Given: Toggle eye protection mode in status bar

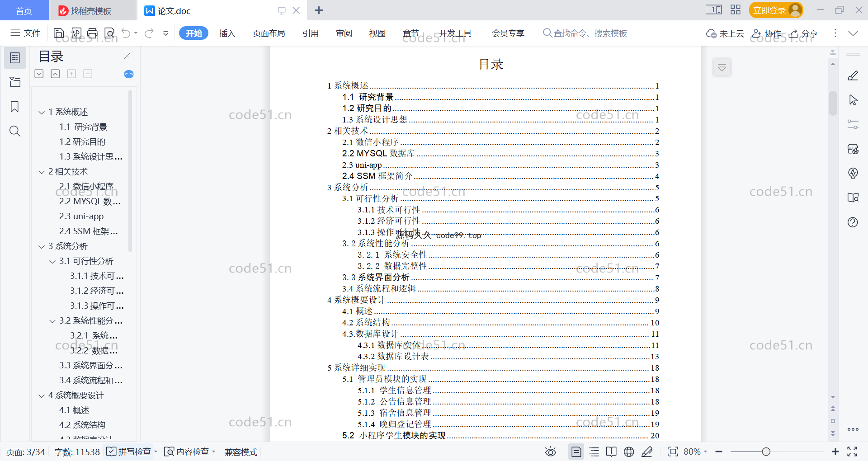Looking at the screenshot, I should 551,452.
